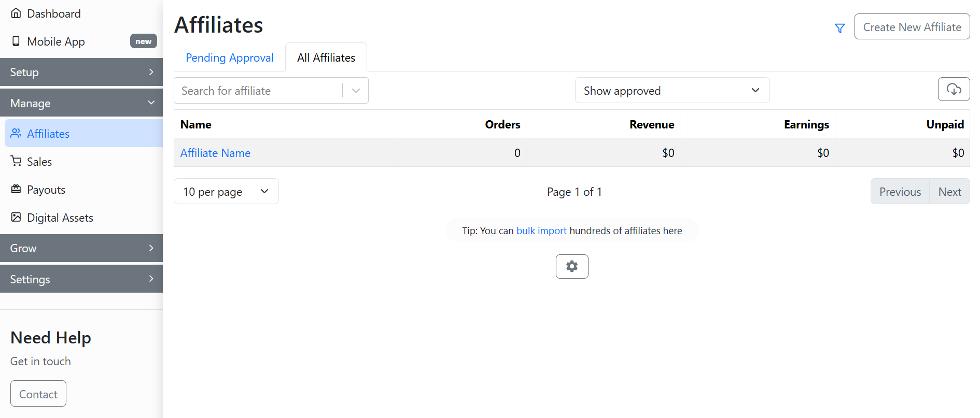The width and height of the screenshot is (980, 418).
Task: Expand the Grow sidebar section
Action: pos(81,248)
